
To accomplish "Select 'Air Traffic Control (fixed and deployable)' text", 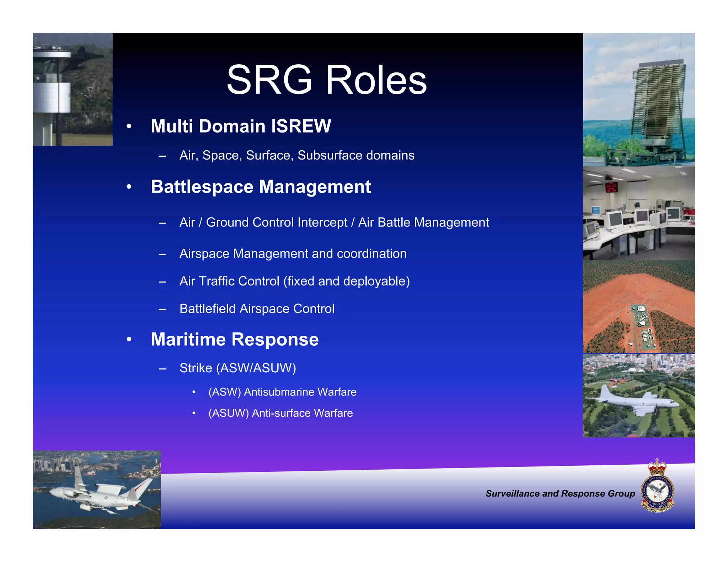I will point(295,281).
